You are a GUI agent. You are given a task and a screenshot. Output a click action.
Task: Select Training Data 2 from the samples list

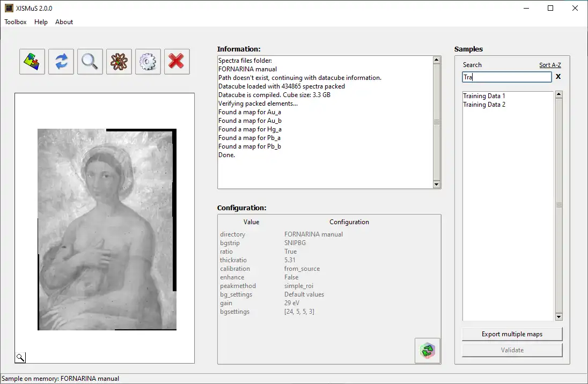pos(484,104)
